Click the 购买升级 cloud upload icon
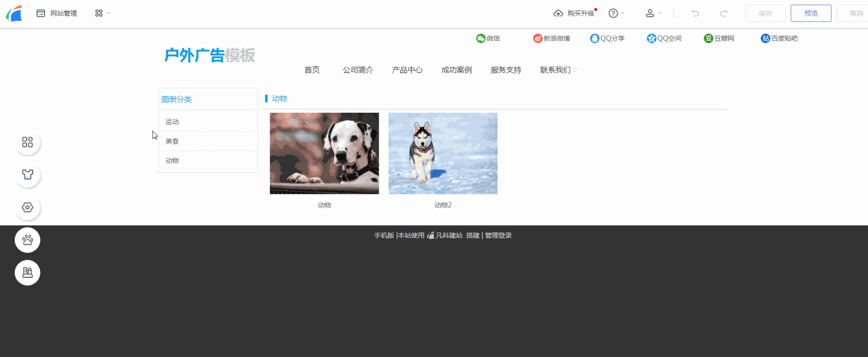Image resolution: width=868 pixels, height=357 pixels. coord(558,13)
